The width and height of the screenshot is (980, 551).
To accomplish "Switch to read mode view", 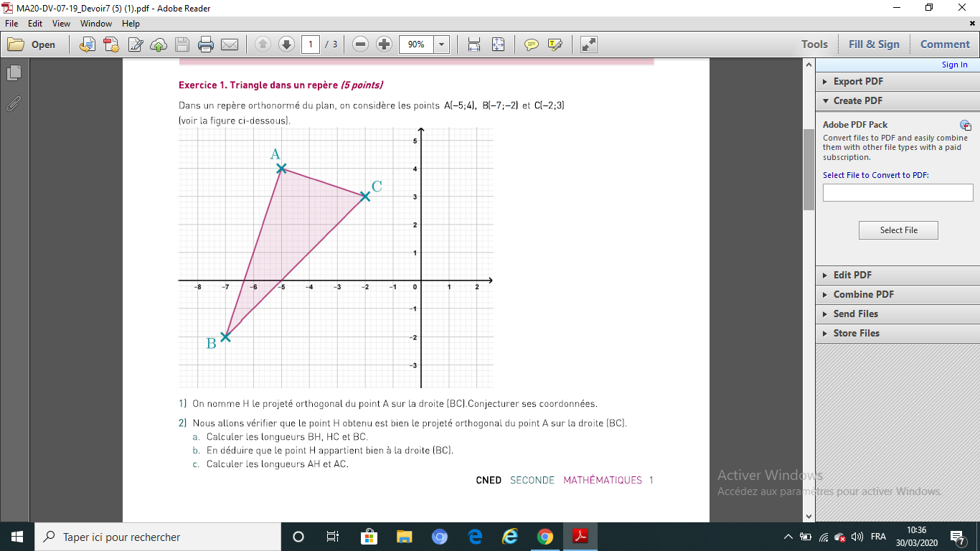I will tap(589, 44).
